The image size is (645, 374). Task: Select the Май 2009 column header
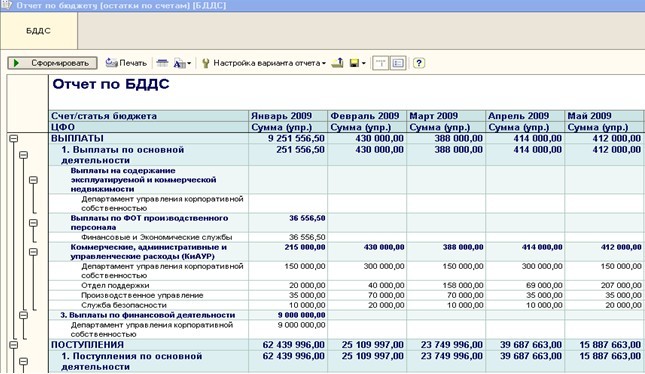pyautogui.click(x=604, y=116)
